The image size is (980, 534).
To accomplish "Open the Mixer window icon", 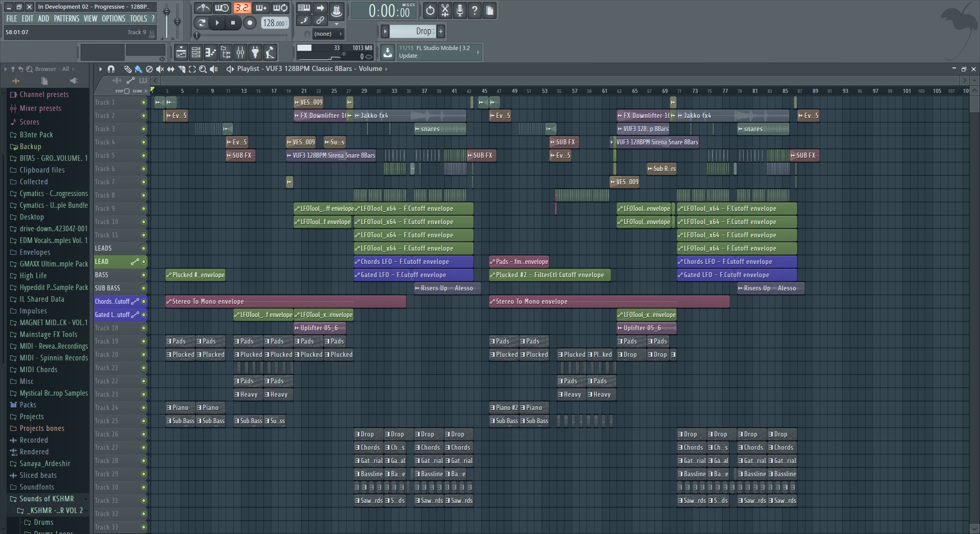I will click(x=240, y=52).
